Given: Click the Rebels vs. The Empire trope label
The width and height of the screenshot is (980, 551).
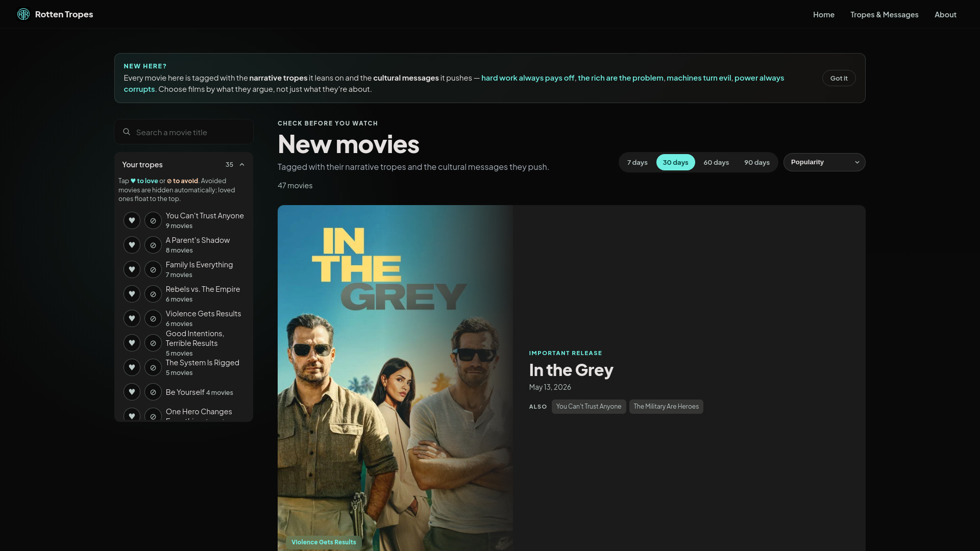Looking at the screenshot, I should coord(203,289).
